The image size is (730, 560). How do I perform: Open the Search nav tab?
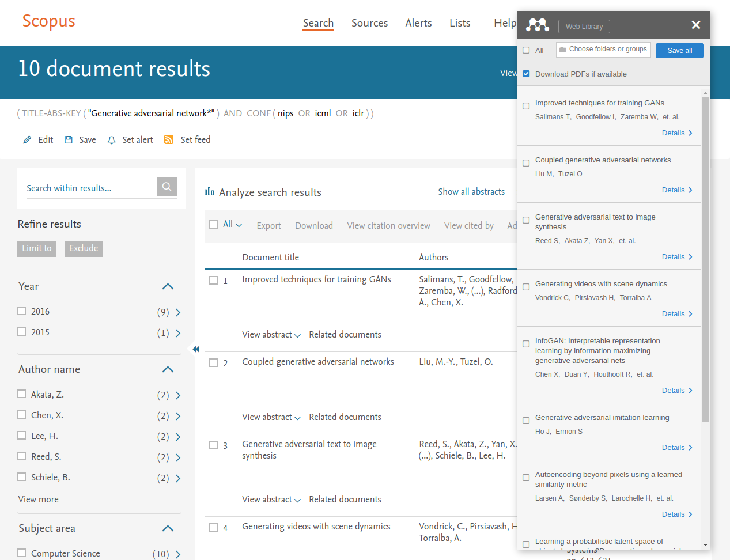319,23
